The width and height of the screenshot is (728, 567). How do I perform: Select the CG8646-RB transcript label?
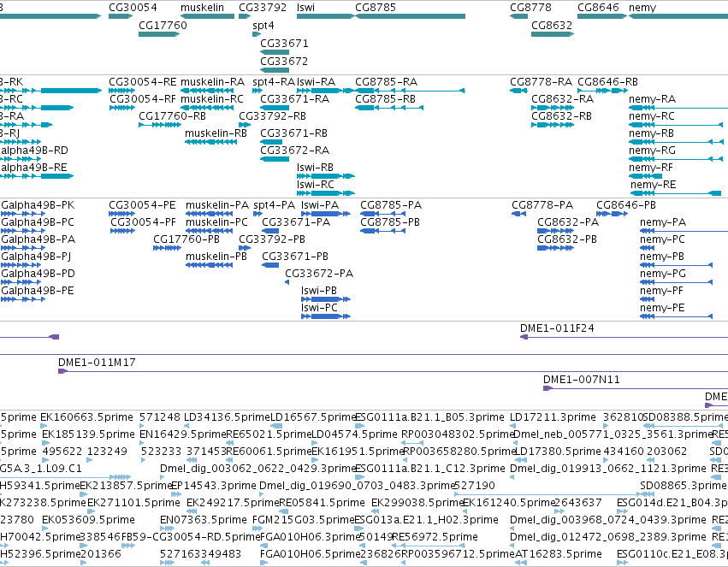click(x=607, y=81)
